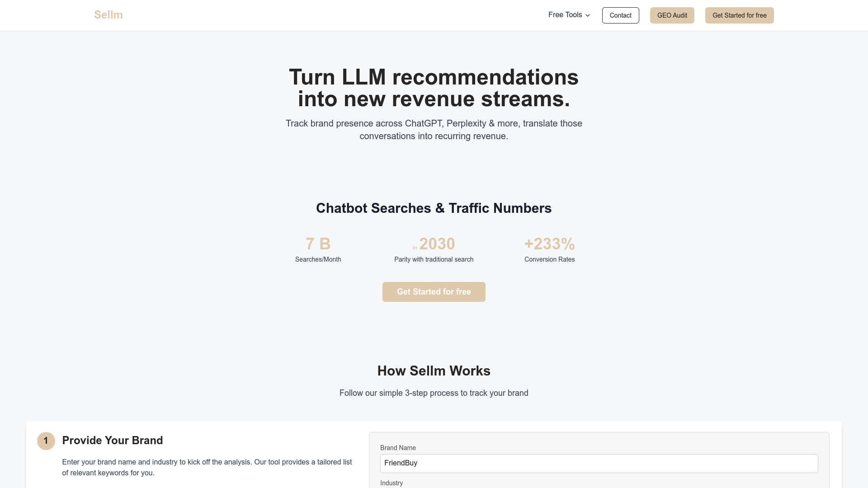Click the chevron beside Free Tools

coord(587,15)
